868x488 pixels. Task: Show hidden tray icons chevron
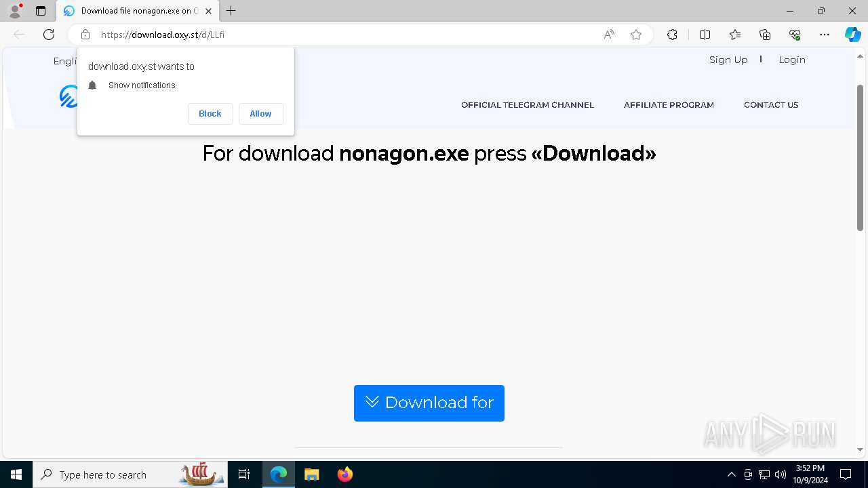731,474
